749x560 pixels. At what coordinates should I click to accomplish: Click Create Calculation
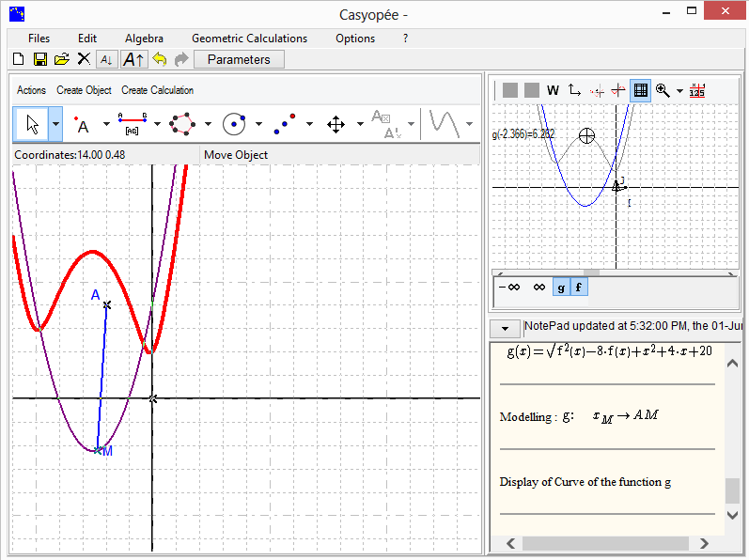click(157, 90)
